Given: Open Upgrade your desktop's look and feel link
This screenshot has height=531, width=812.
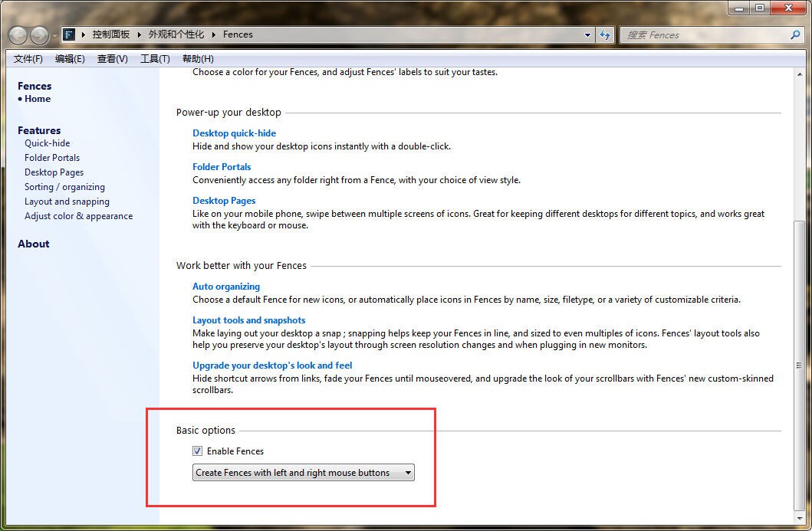Looking at the screenshot, I should 272,365.
